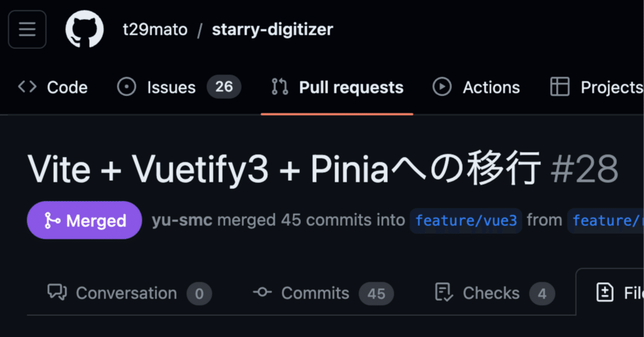Visit the yu-smc user profile link
Image resolution: width=644 pixels, height=337 pixels.
[x=182, y=220]
